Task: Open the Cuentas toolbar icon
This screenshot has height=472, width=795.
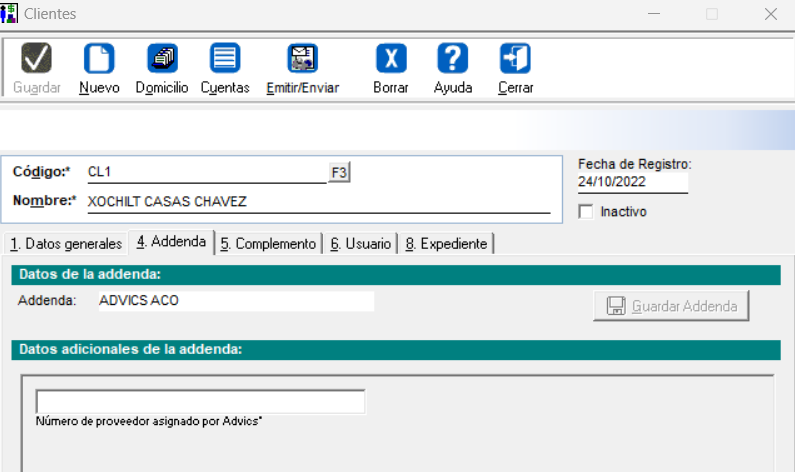Action: click(225, 58)
